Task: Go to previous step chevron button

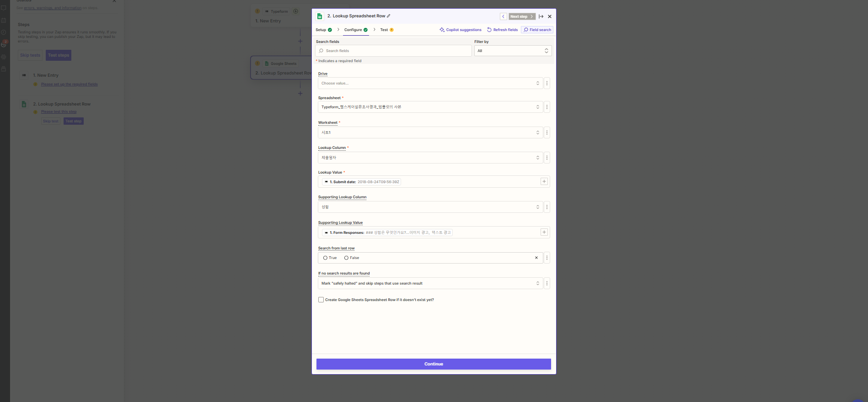Action: pos(503,16)
